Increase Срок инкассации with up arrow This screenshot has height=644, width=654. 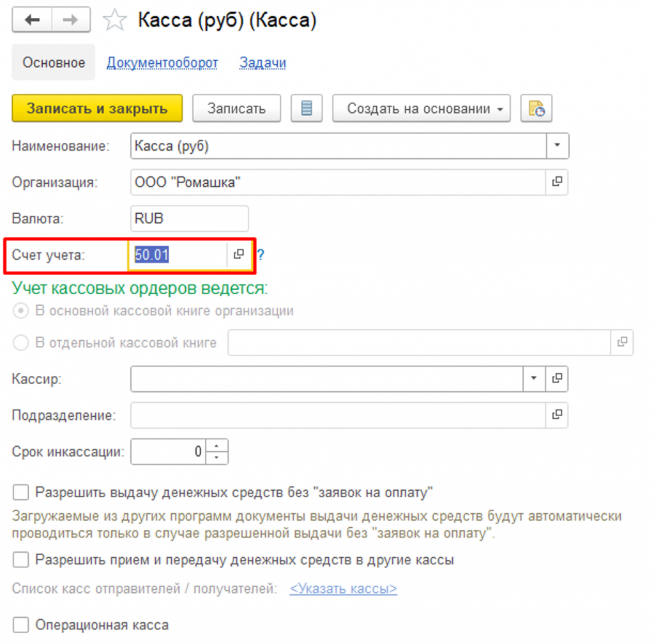tap(217, 446)
